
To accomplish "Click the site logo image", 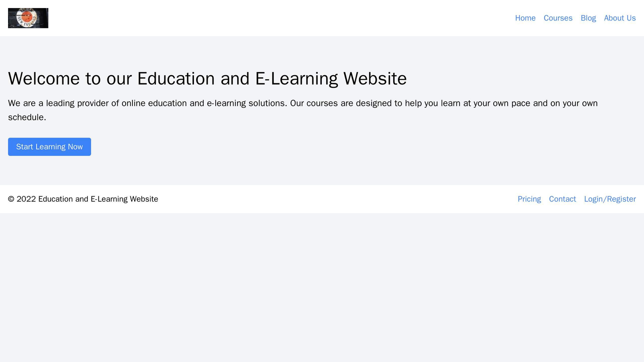I will tap(28, 18).
